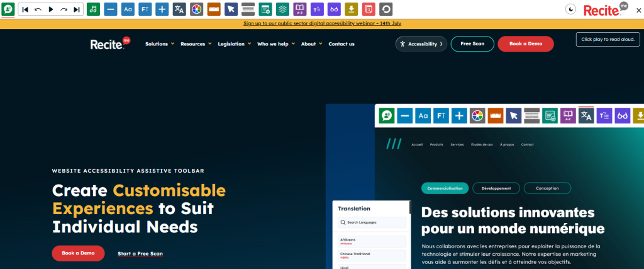Step audio back with curved back arrow
Image resolution: width=644 pixels, height=269 pixels.
[x=38, y=9]
